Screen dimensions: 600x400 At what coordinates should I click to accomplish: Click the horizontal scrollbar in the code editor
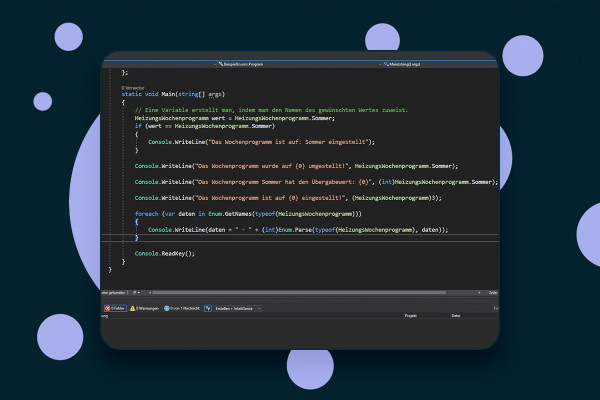(x=299, y=292)
